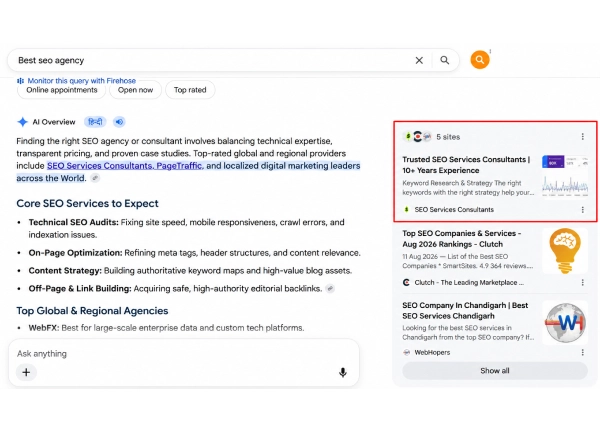Open 'Monitor this query with Firehose' link
600x433 pixels.
click(82, 81)
